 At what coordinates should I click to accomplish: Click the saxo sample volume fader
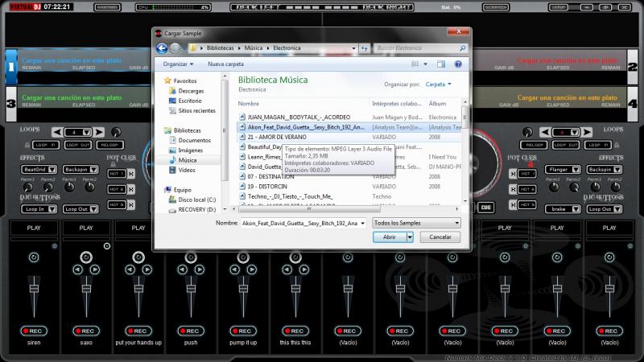[86, 288]
